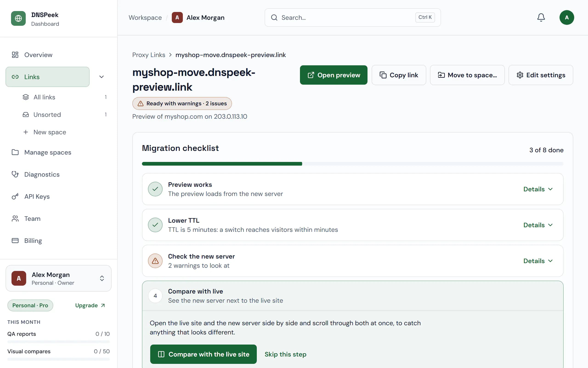Expand the Alex Morgan workspace switcher
This screenshot has width=588, height=368.
59,278
